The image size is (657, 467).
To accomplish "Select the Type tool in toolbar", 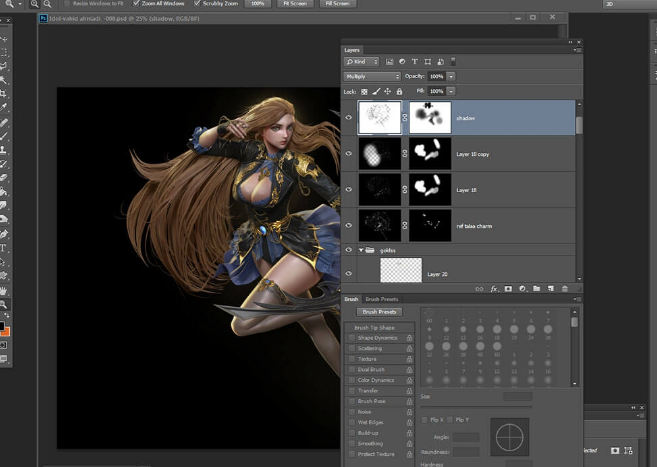I will pyautogui.click(x=4, y=247).
